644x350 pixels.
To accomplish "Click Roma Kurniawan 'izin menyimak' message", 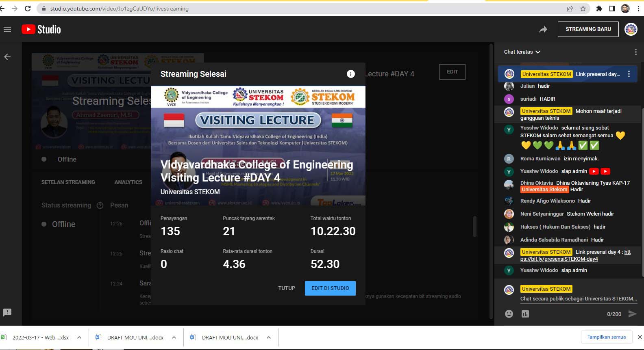I will click(568, 159).
